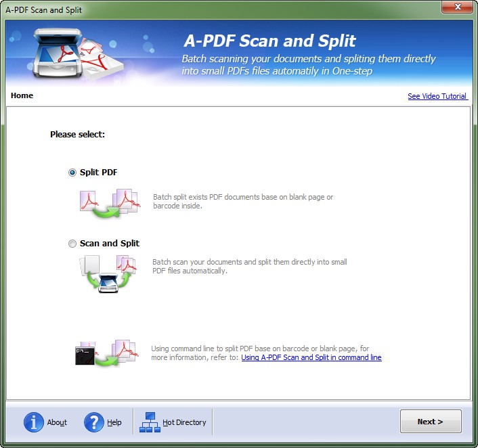The width and height of the screenshot is (478, 448).
Task: Close the A-PDF Scan and Split window
Action: 457,7
